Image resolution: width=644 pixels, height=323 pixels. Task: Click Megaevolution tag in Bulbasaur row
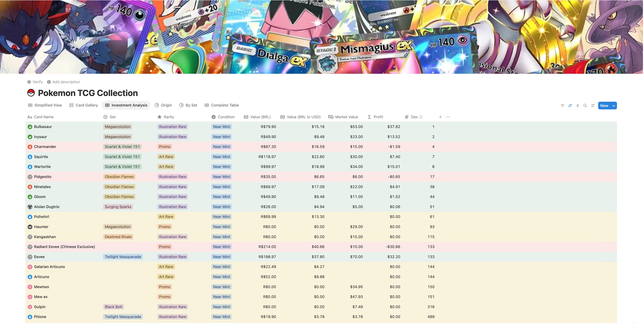point(118,127)
